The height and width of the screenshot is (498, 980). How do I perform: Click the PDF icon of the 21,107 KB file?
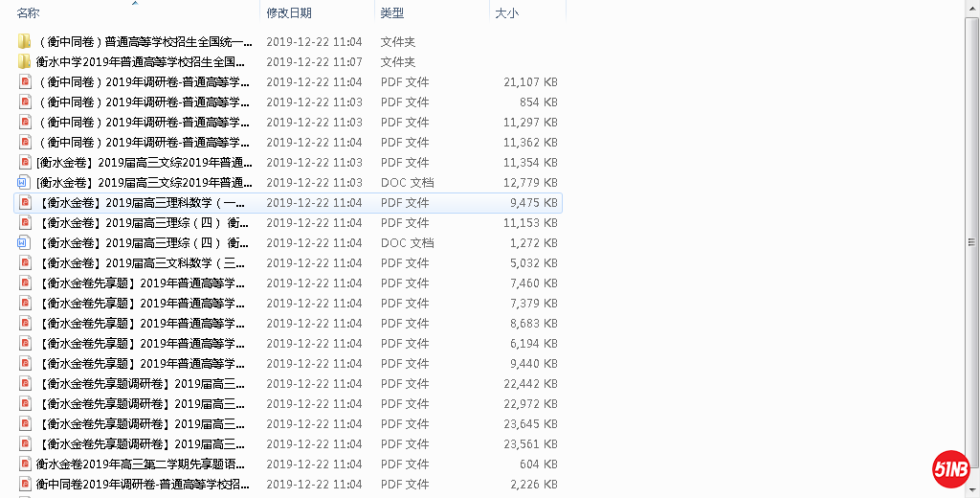25,82
